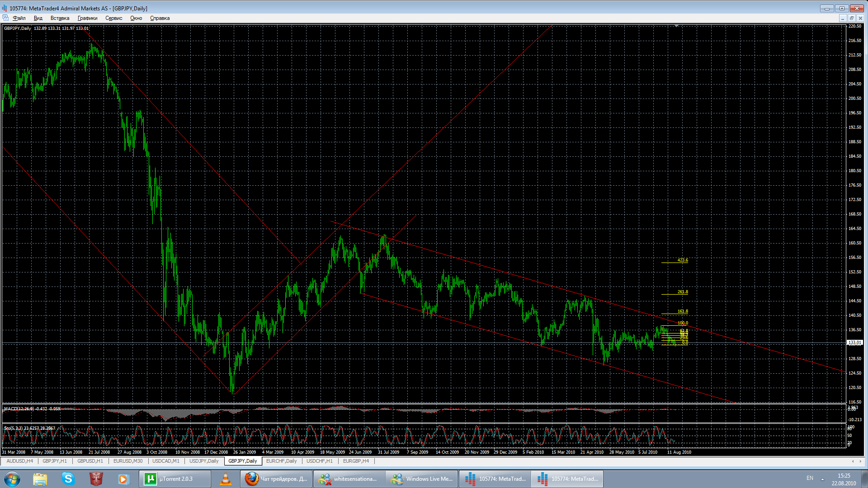
Task: Open the Графики menu
Action: pyautogui.click(x=87, y=18)
